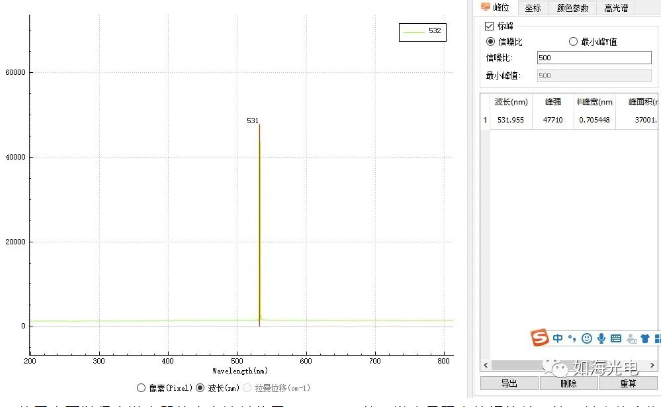Viewport: 663px width, 407px height.
Task: Click the 导出 export button
Action: click(508, 384)
